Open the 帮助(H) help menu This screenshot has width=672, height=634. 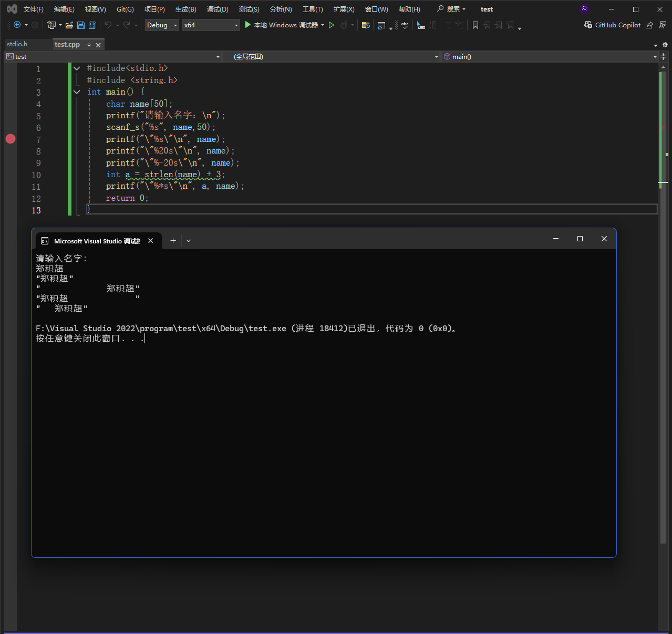pos(409,9)
